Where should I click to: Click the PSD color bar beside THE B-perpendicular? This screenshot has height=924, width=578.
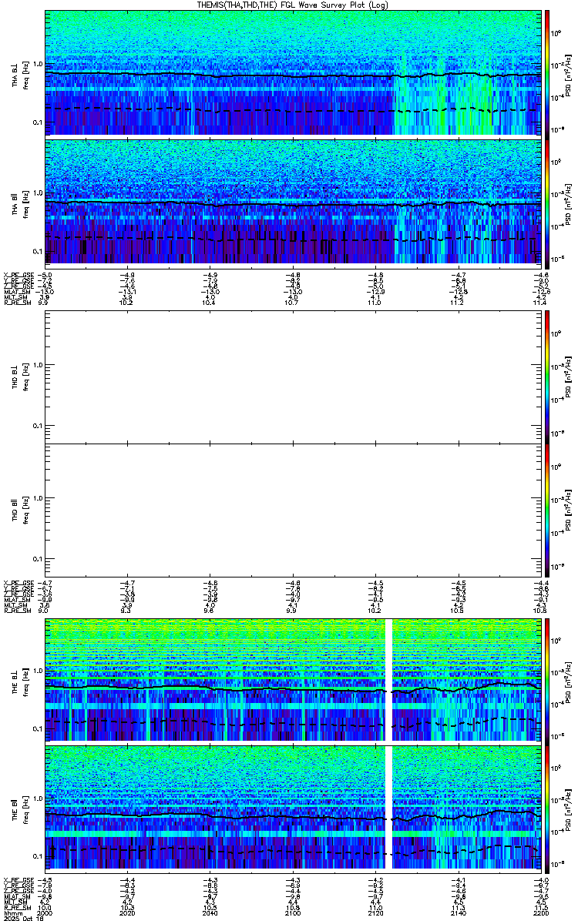coord(547,680)
